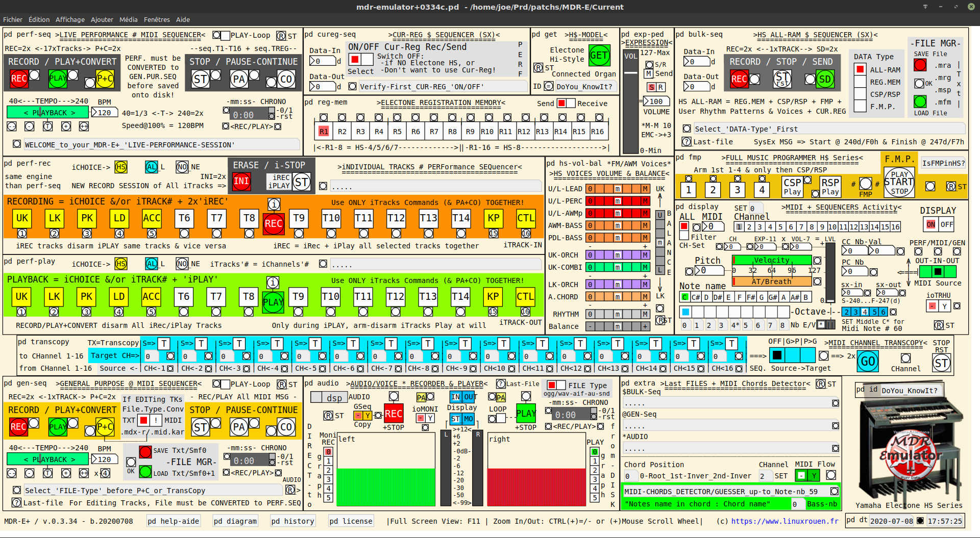Click the IsFMPinHS? button

click(944, 163)
